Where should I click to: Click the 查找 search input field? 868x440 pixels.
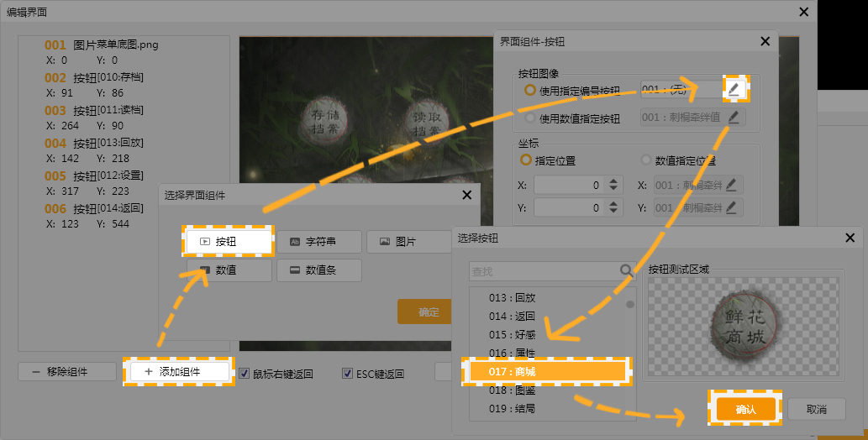[x=542, y=271]
